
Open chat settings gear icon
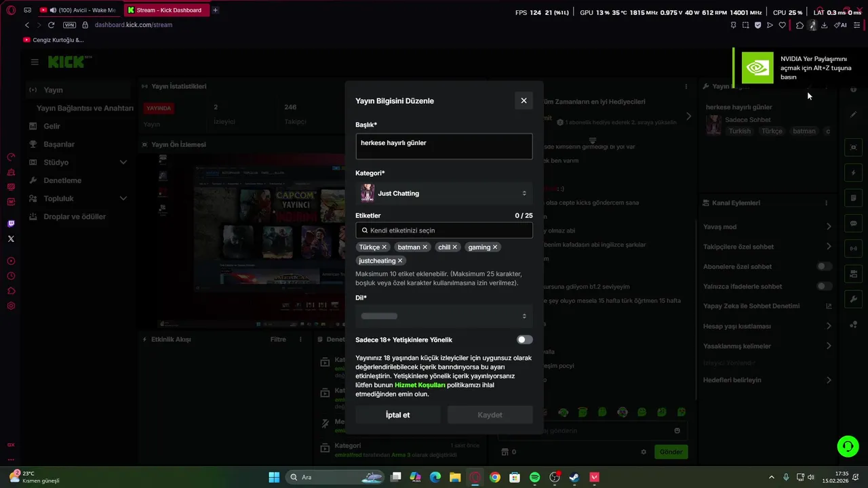pyautogui.click(x=644, y=452)
